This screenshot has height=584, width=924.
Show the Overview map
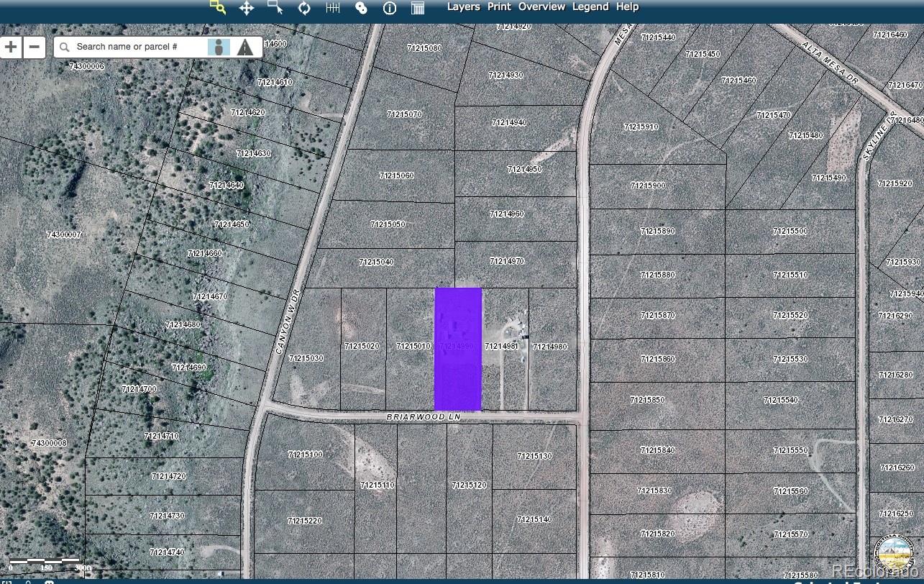pos(541,6)
